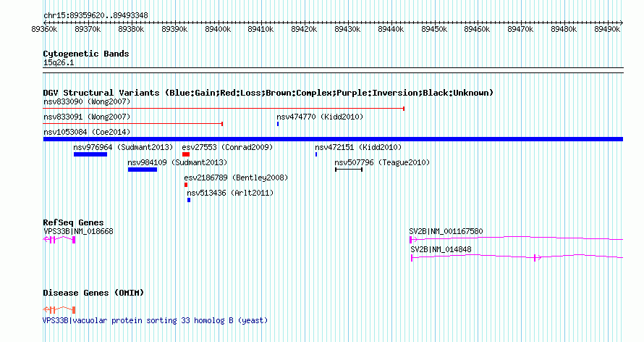Select the red esv2186789 loss marker

[186, 185]
